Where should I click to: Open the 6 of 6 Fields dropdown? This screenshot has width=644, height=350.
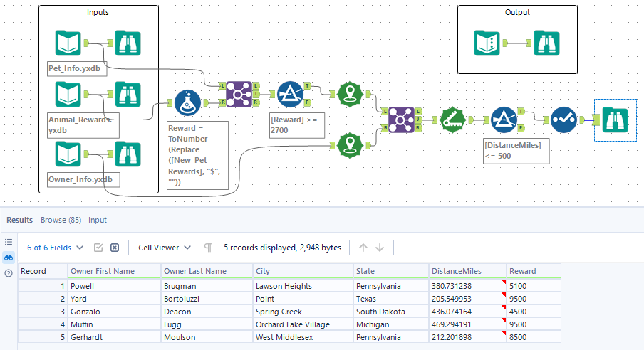pos(55,248)
